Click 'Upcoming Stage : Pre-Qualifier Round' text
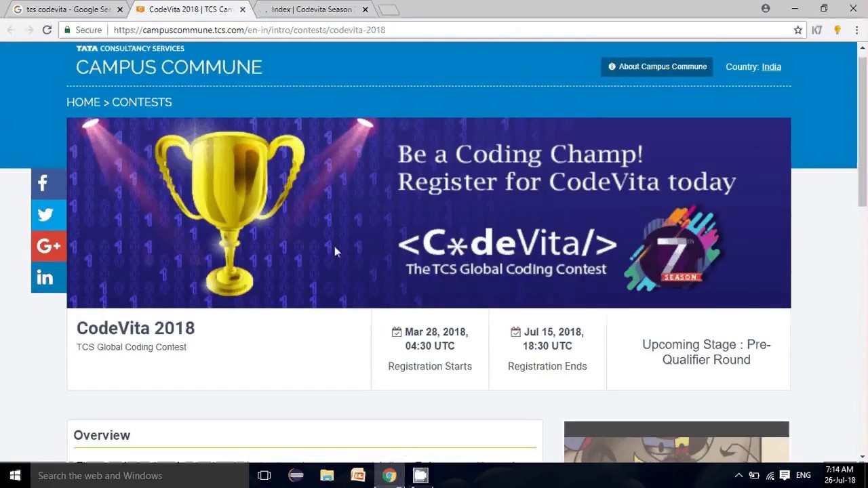 (x=706, y=352)
